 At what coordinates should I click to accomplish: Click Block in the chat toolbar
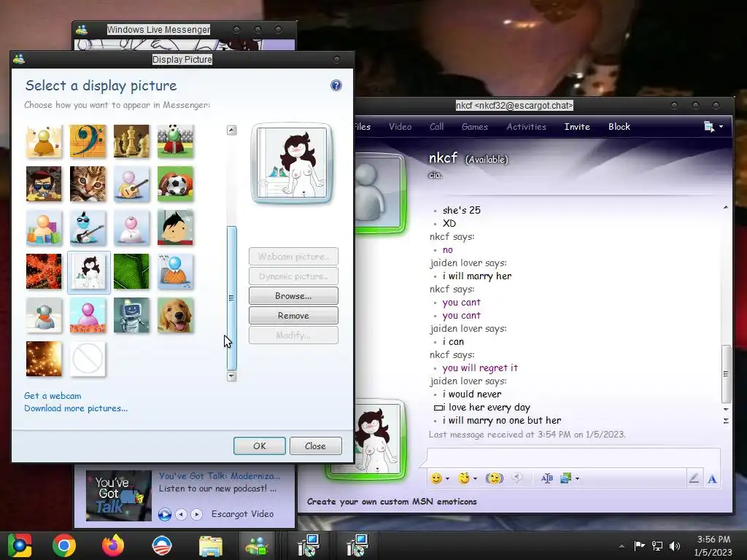tap(619, 127)
